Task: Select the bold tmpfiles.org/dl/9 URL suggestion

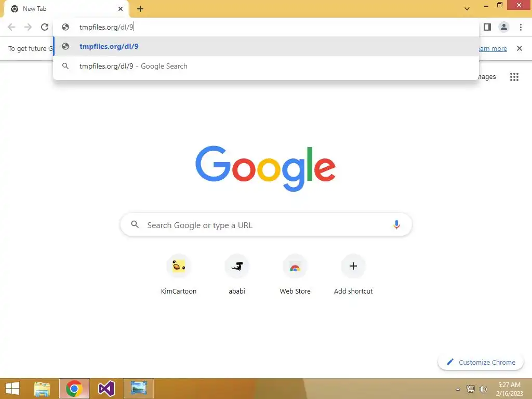Action: click(266, 46)
